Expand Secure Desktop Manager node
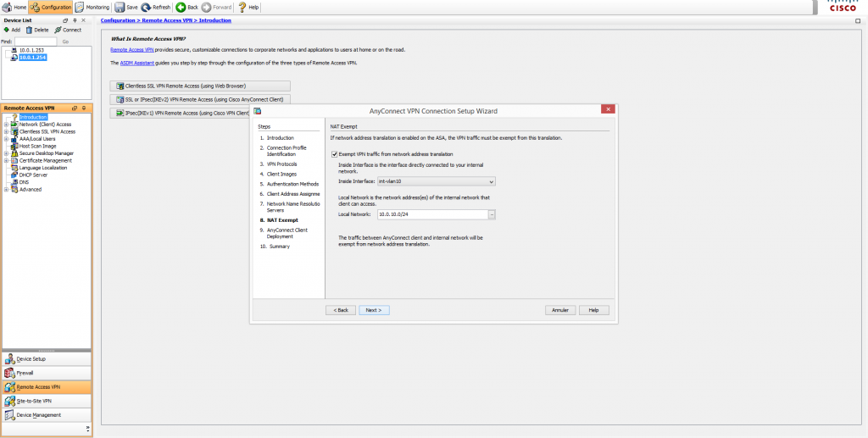Screen dimensions: 868x438 tap(6, 153)
